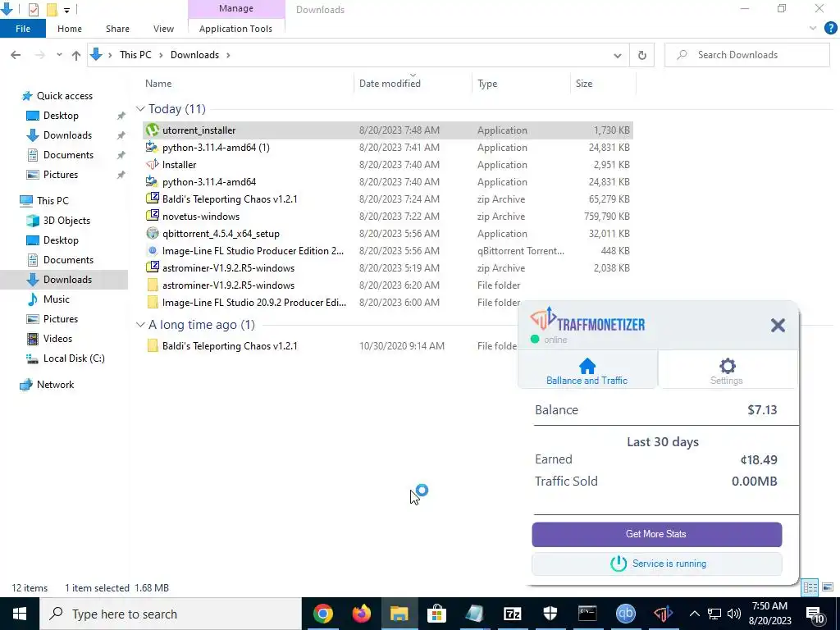The image size is (840, 630).
Task: Sort by the Size column header
Action: pos(584,84)
